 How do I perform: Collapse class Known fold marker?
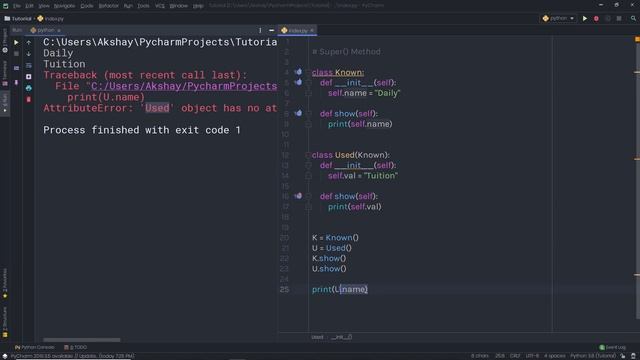(309, 72)
